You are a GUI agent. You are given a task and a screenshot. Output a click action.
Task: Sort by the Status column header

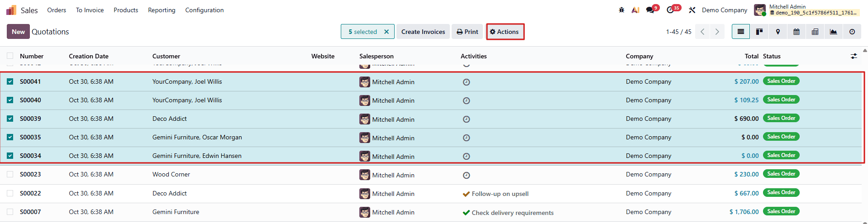772,56
